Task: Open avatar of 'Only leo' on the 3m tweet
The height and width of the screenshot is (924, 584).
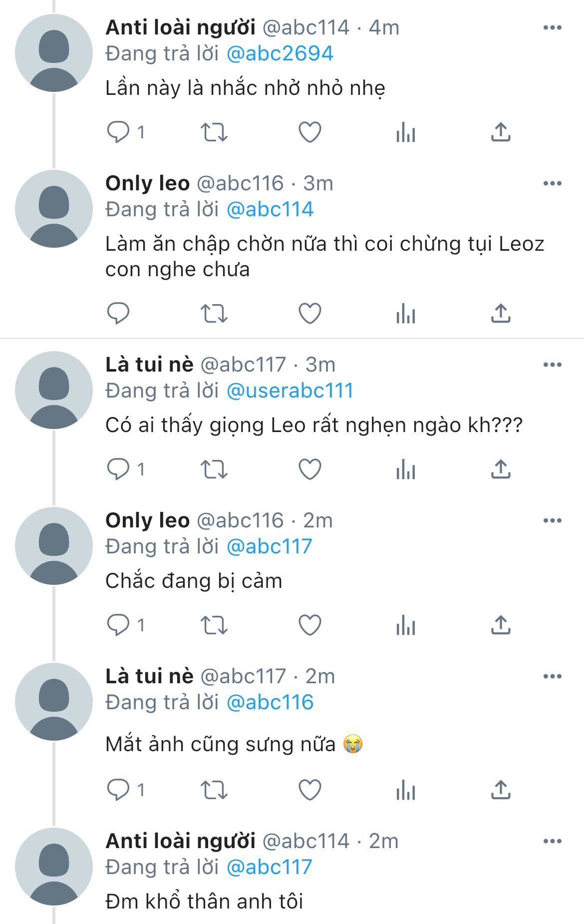Action: (x=54, y=209)
